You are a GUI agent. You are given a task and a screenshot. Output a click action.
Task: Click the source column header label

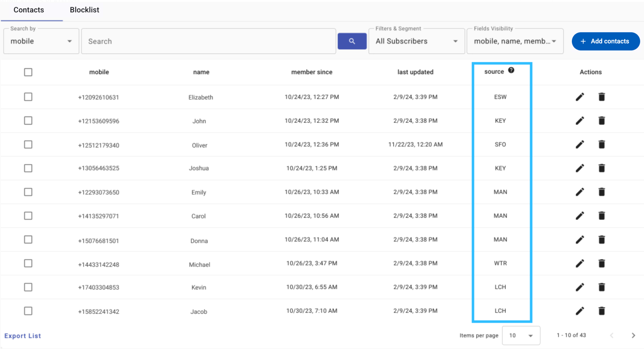(494, 72)
